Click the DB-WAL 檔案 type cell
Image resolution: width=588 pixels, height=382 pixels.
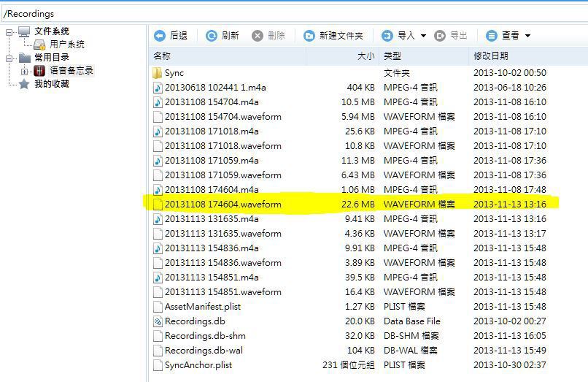click(410, 351)
